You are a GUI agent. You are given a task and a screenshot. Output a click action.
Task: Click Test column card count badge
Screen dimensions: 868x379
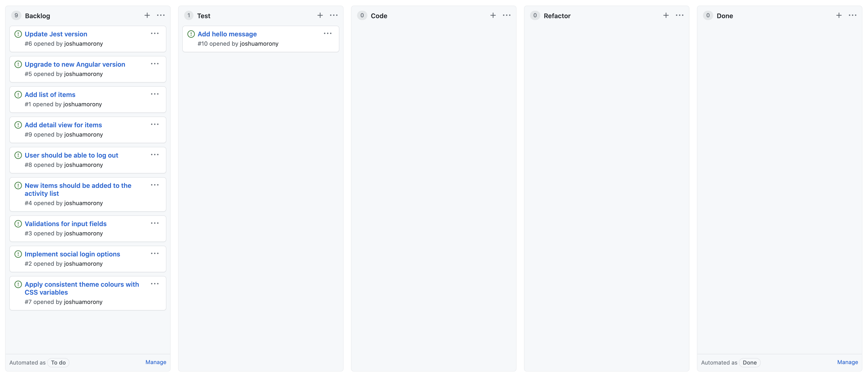coord(189,15)
